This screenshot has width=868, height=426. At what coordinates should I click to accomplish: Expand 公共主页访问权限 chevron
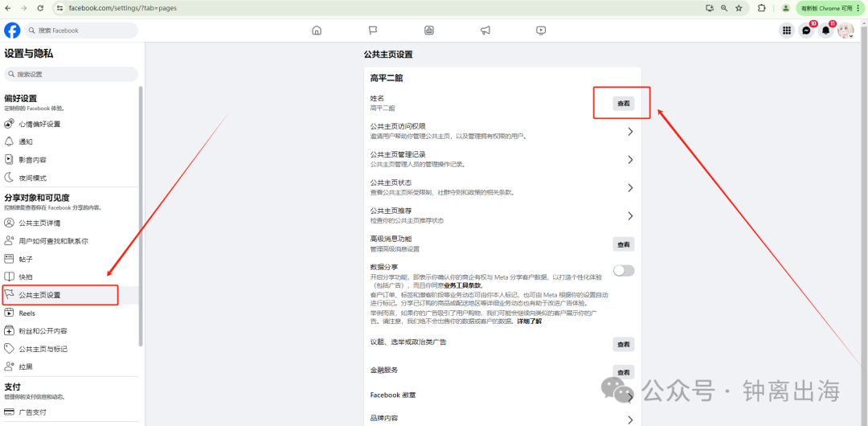click(630, 132)
